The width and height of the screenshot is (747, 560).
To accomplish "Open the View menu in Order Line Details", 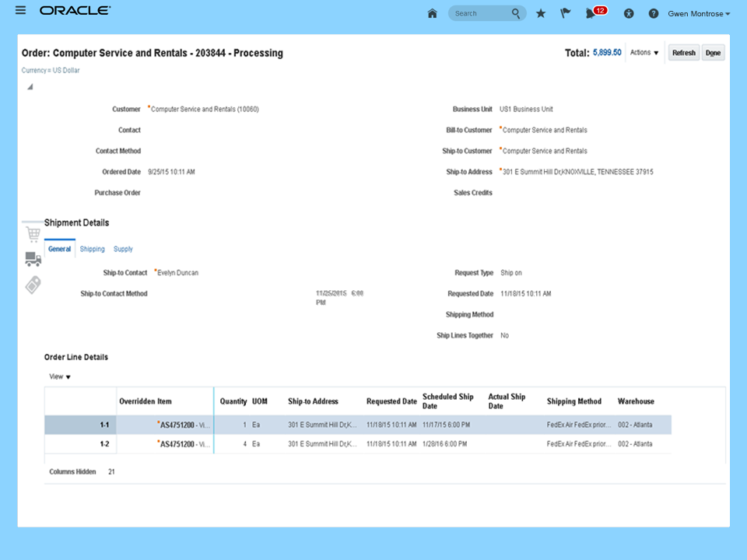I will coord(60,376).
